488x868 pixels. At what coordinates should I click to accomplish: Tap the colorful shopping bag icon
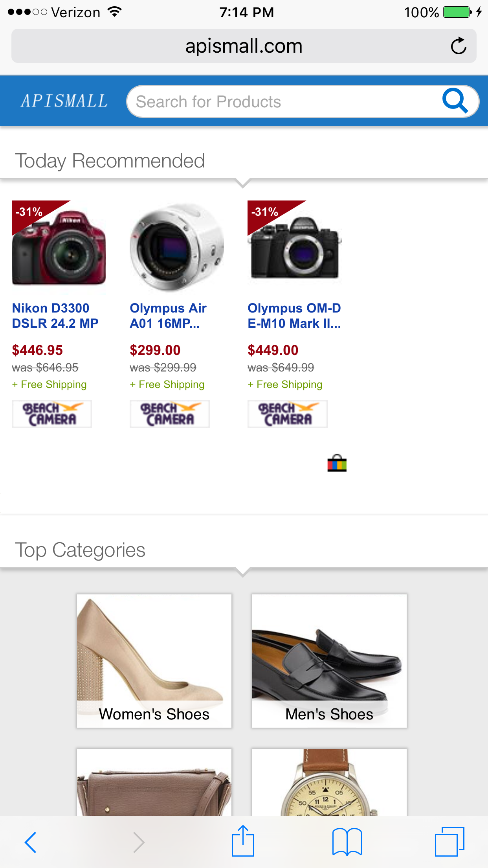[x=337, y=463]
